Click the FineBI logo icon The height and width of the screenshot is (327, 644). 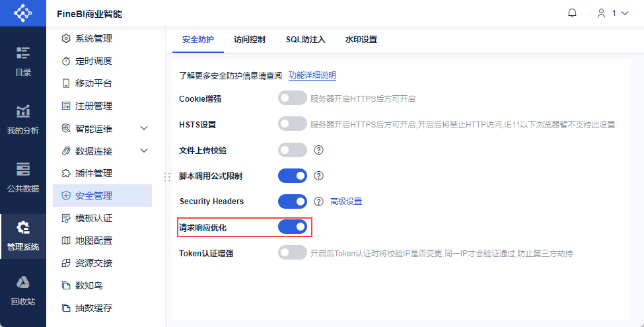tap(23, 13)
